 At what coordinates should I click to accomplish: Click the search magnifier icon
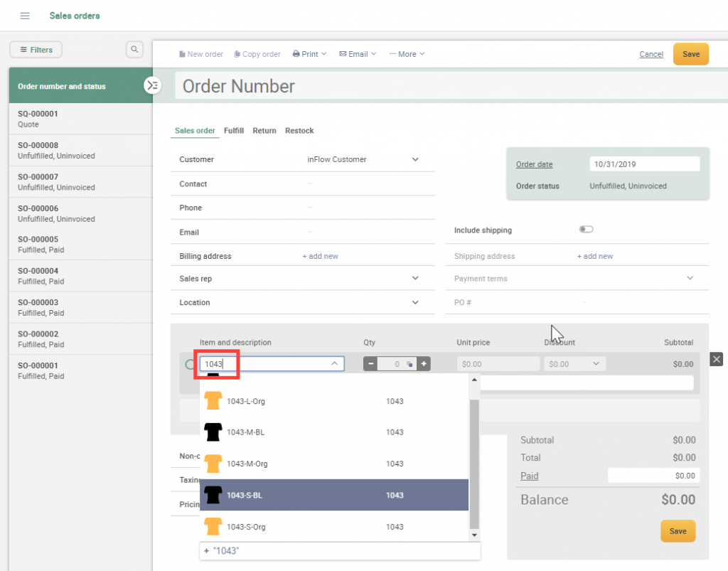[x=134, y=49]
